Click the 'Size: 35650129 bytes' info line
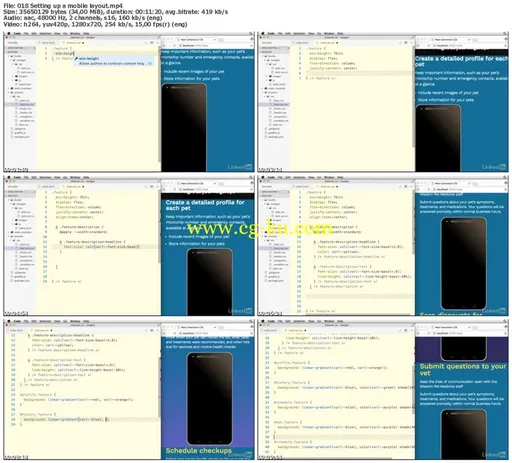Image resolution: width=512 pixels, height=463 pixels. (116, 12)
